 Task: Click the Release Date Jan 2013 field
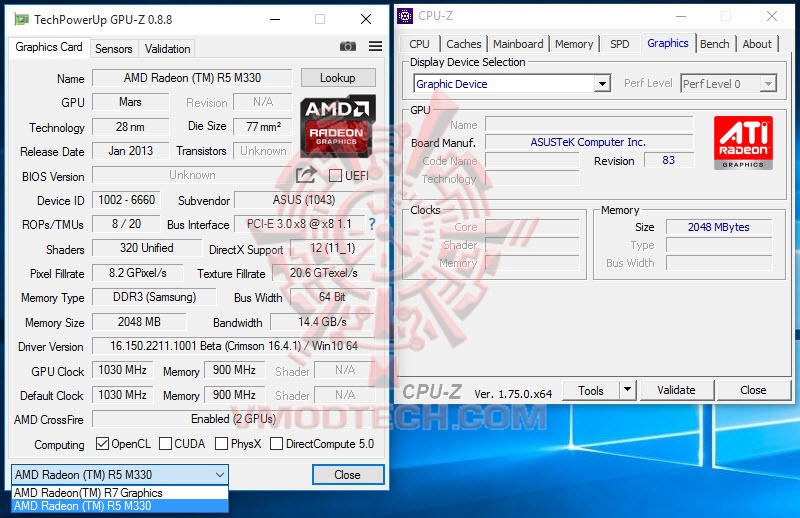click(x=131, y=151)
